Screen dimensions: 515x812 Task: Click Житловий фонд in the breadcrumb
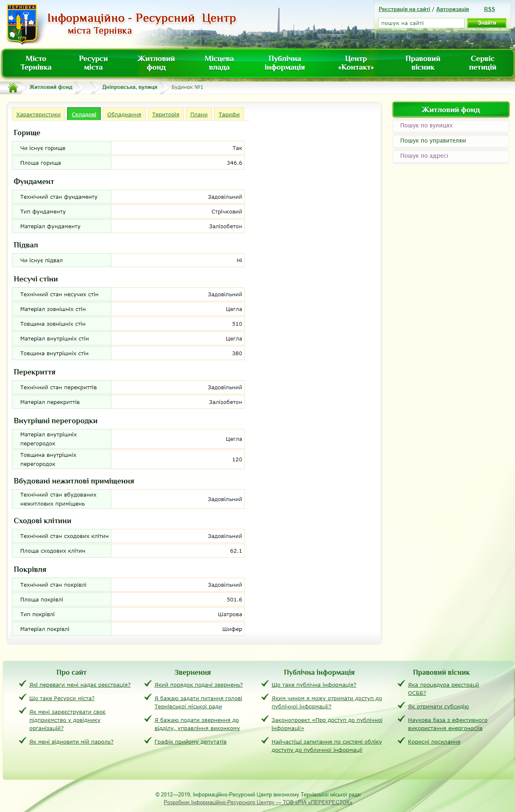tap(51, 87)
